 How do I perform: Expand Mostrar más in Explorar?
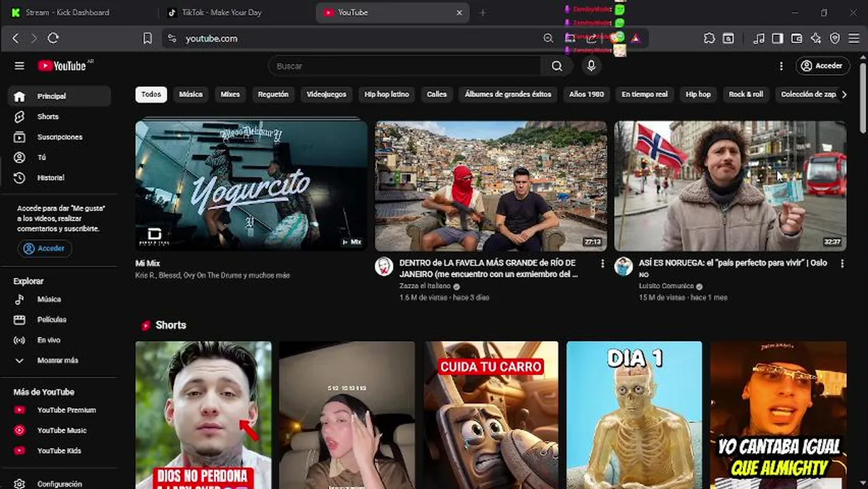[x=60, y=361]
